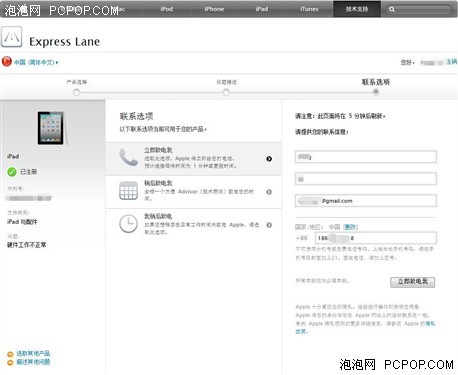Expand the arrow for call Apple later option

point(269,225)
